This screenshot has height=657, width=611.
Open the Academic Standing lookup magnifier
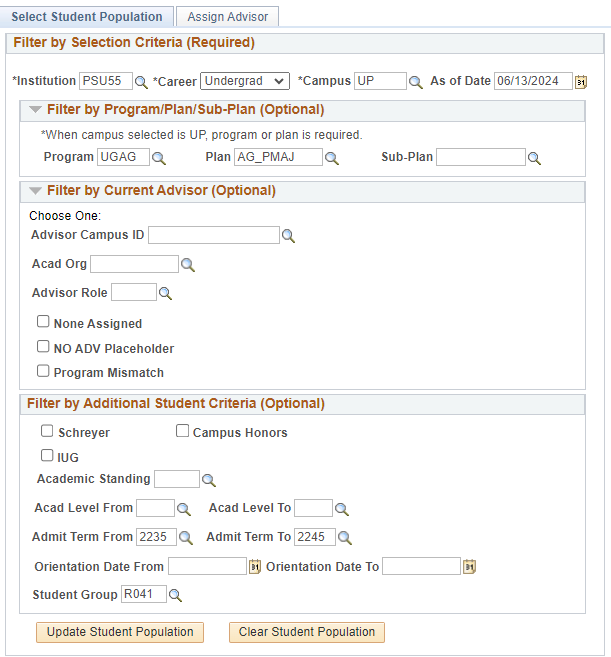click(209, 480)
